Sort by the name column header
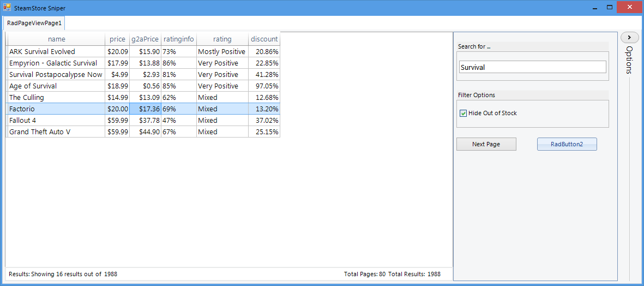644x286 pixels. [x=57, y=39]
